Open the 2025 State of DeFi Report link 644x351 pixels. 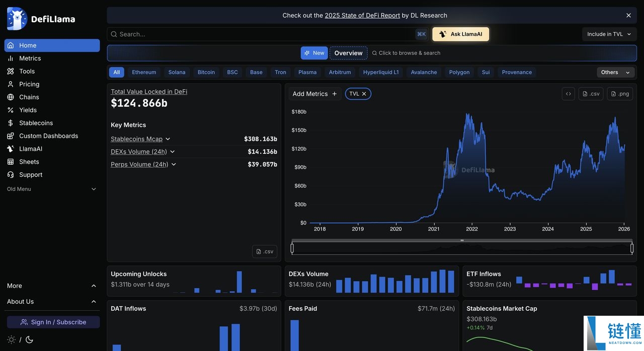(x=362, y=16)
